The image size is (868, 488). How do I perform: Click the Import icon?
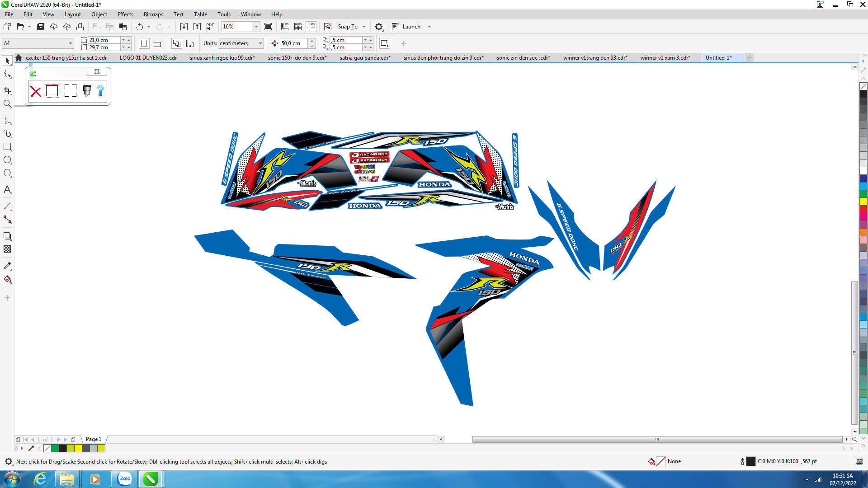point(184,27)
